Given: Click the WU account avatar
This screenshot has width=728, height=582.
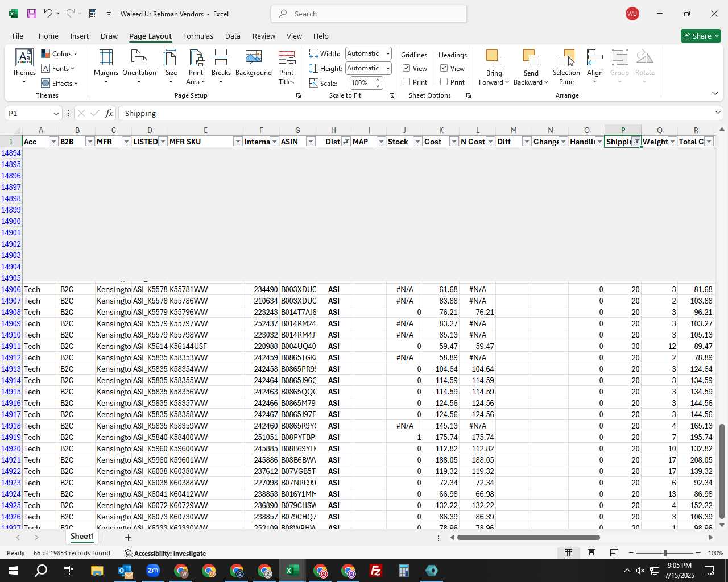Looking at the screenshot, I should (632, 14).
